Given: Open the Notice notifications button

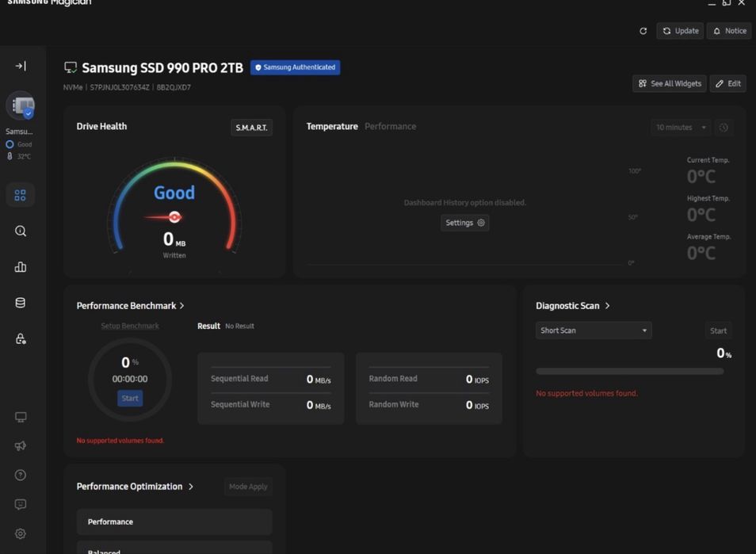Looking at the screenshot, I should click(729, 31).
